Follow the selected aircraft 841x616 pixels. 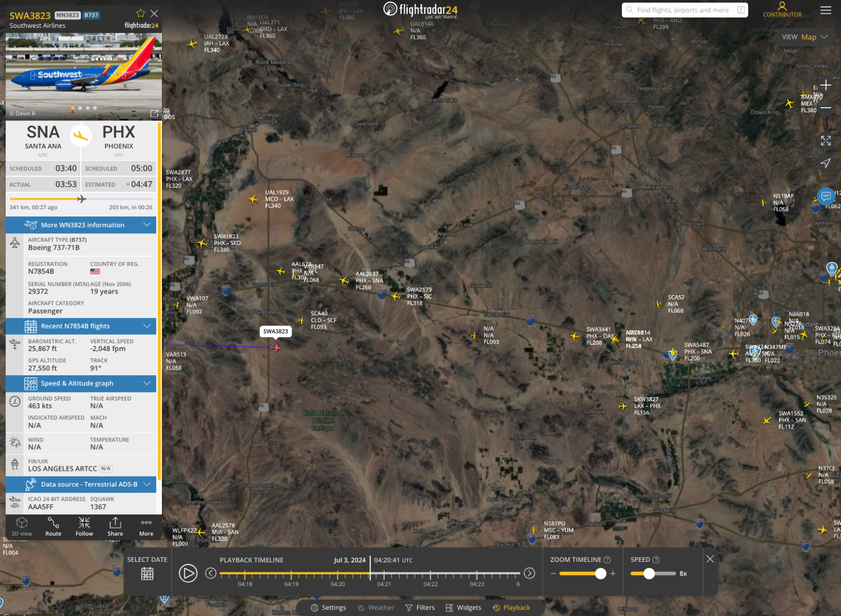pyautogui.click(x=84, y=527)
